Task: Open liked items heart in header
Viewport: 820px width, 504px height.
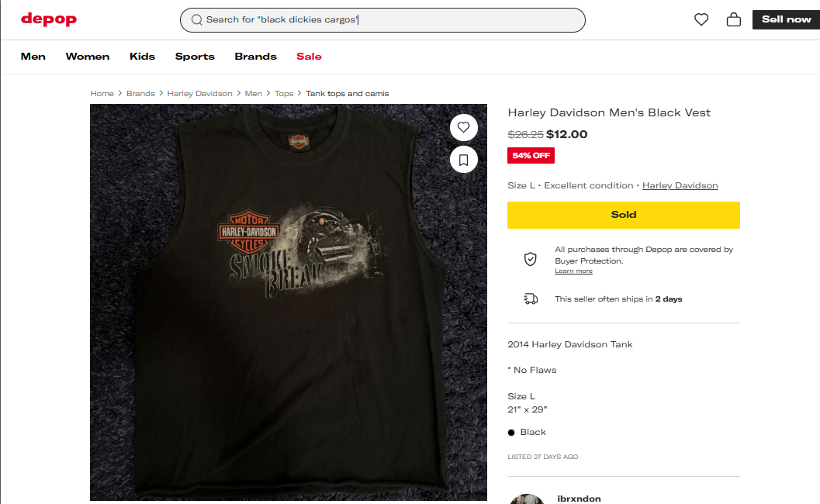Action: (701, 19)
